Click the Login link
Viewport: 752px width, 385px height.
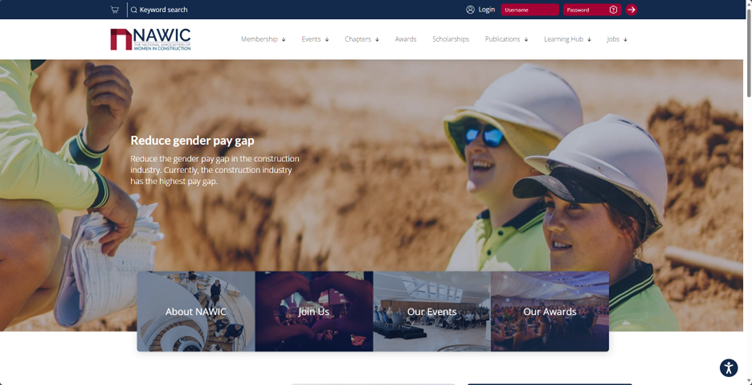click(x=486, y=10)
